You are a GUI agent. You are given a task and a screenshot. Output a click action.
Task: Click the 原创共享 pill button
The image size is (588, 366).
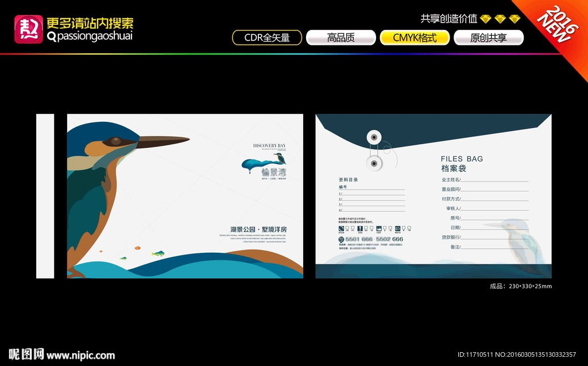coord(489,37)
